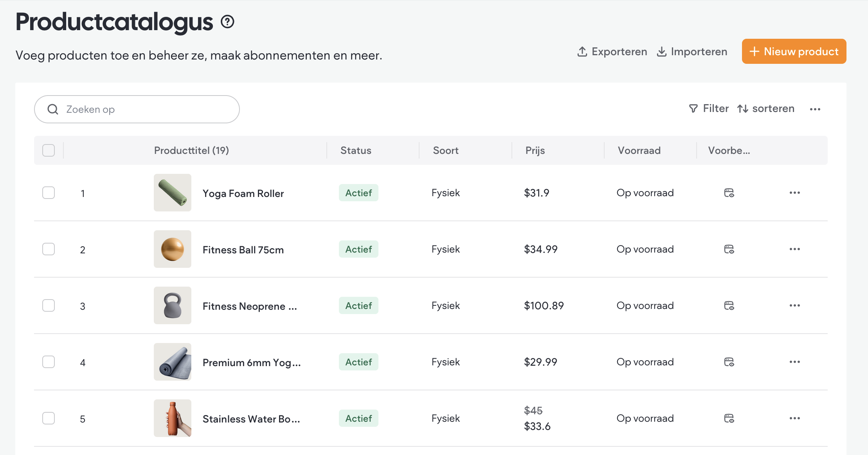Open preview icon for Fitness Ball 75cm
This screenshot has width=868, height=455.
729,249
